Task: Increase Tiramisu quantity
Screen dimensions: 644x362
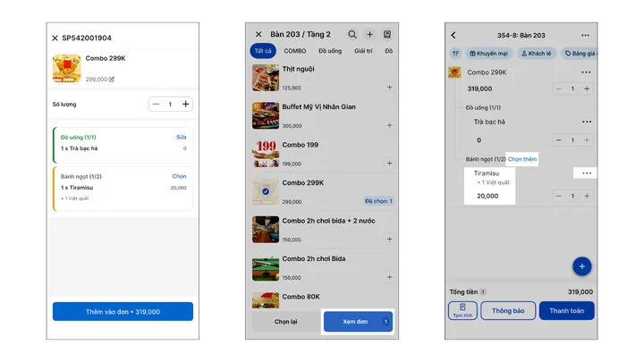Action: pyautogui.click(x=587, y=196)
